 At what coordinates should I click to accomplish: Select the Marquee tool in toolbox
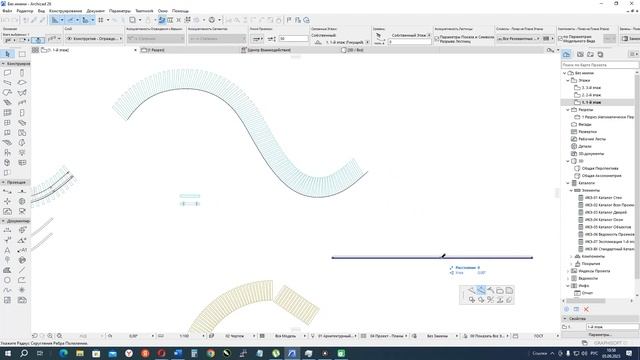click(x=22, y=54)
